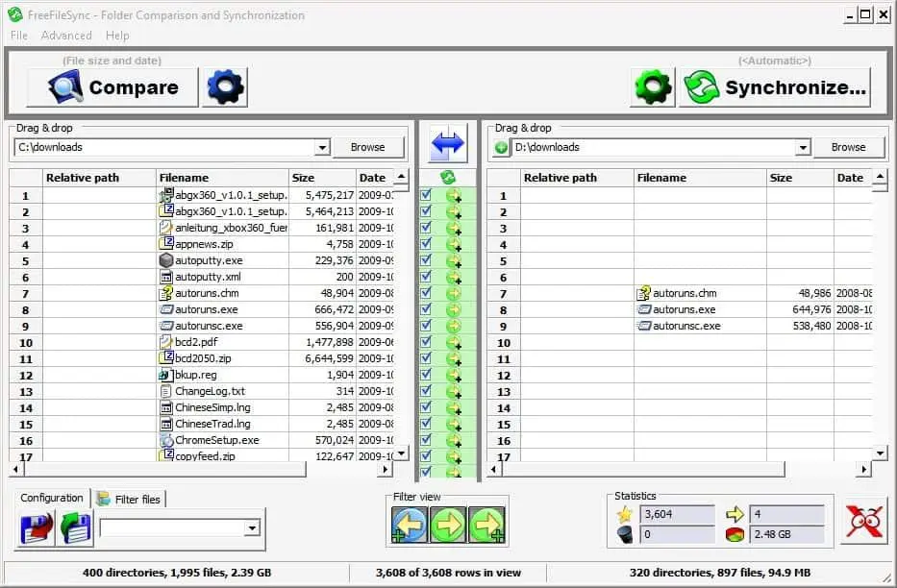
Task: Sort left list by Size column
Action: [322, 178]
